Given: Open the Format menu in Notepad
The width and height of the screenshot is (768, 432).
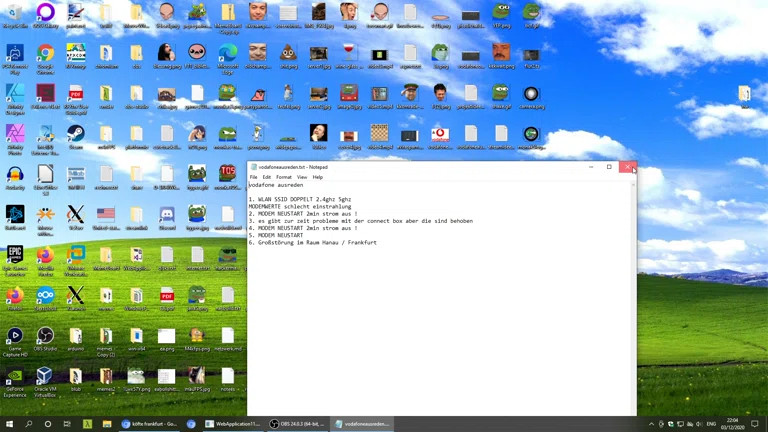Looking at the screenshot, I should tap(284, 177).
